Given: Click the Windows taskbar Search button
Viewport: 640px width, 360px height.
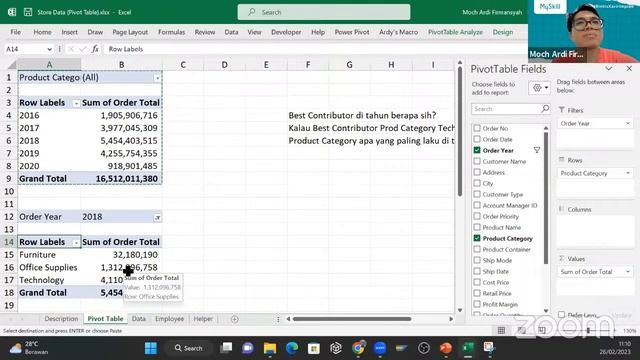Looking at the screenshot, I should click(189, 348).
